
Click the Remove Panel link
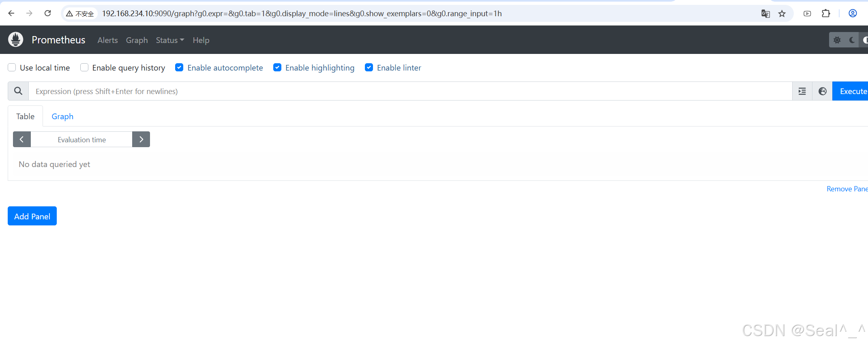click(847, 189)
